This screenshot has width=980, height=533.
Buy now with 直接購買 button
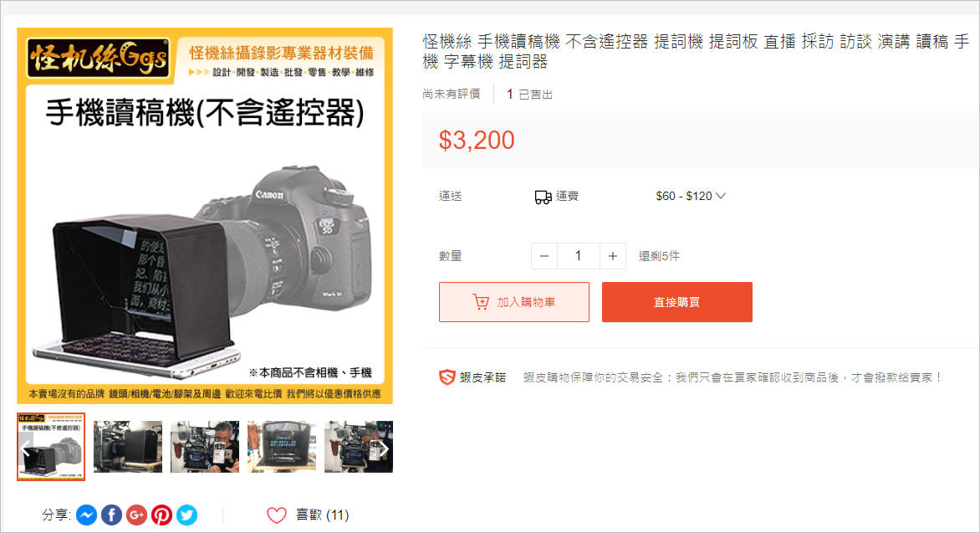click(676, 302)
